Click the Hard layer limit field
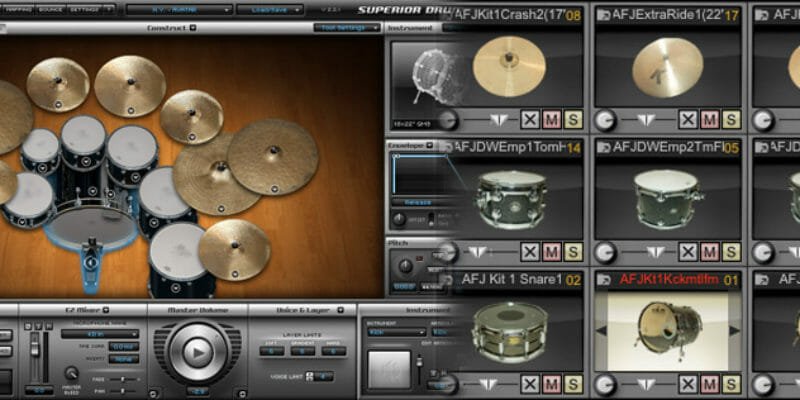This screenshot has width=800, height=400. pos(334,351)
